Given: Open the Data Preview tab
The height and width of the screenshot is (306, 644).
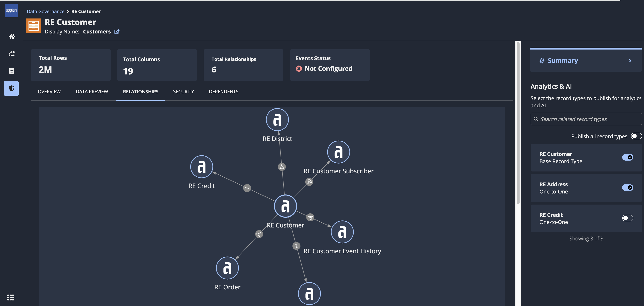Looking at the screenshot, I should 92,92.
